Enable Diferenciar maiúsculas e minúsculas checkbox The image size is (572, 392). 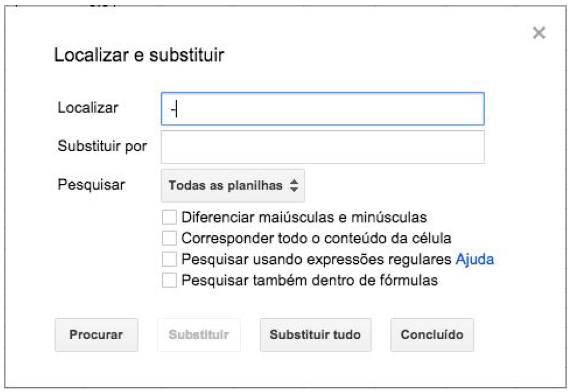tap(169, 218)
